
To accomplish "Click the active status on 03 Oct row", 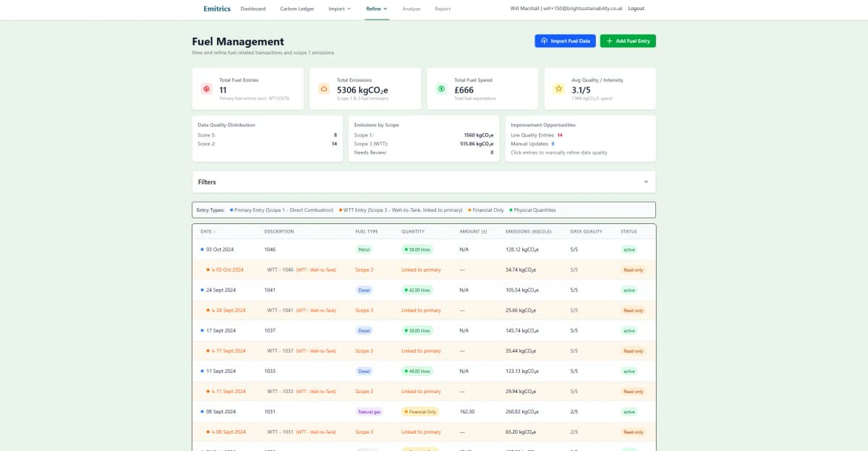I will [629, 249].
